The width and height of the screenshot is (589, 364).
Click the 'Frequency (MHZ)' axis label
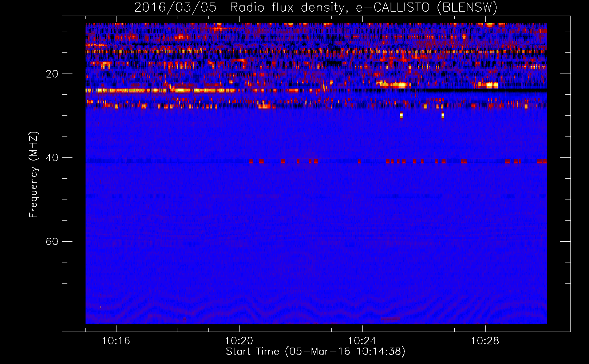click(x=33, y=175)
